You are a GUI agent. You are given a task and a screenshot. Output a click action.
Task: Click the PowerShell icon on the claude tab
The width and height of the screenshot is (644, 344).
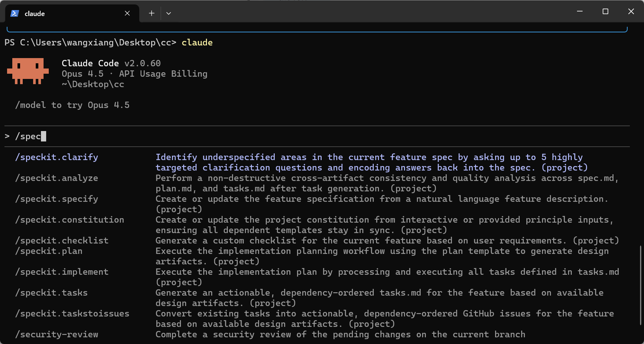tap(15, 13)
